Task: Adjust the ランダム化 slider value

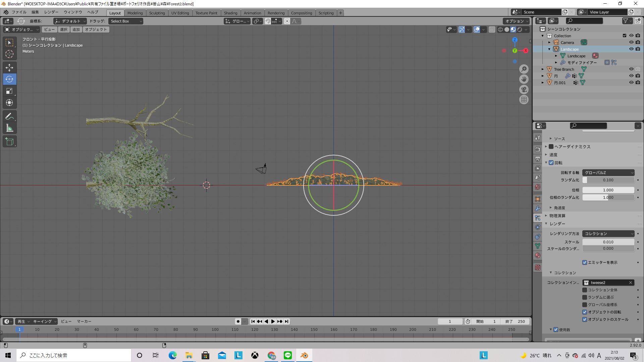Action: 608,180
